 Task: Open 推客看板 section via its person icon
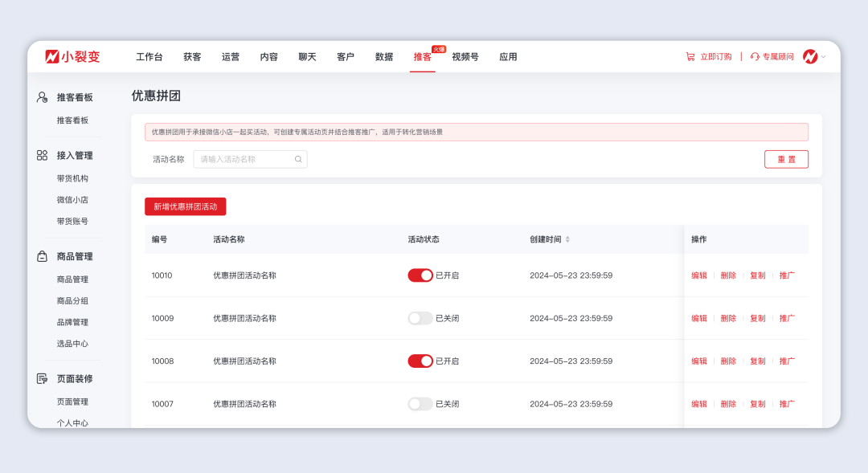42,97
